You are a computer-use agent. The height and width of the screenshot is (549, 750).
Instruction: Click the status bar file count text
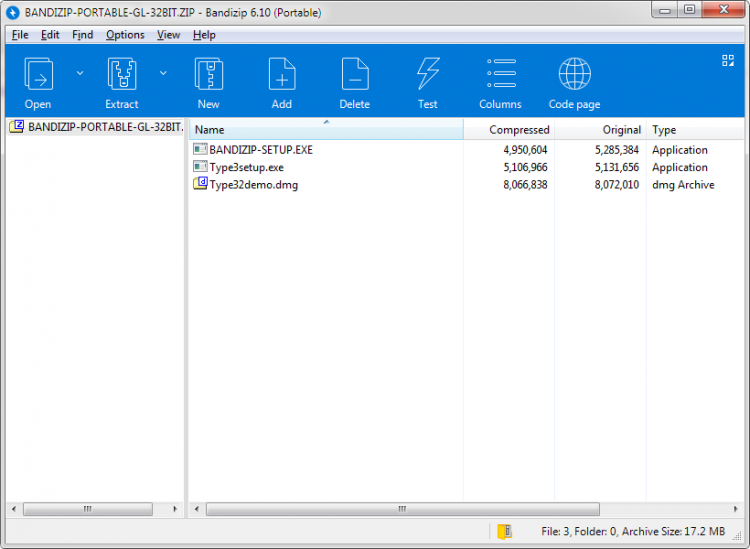633,531
